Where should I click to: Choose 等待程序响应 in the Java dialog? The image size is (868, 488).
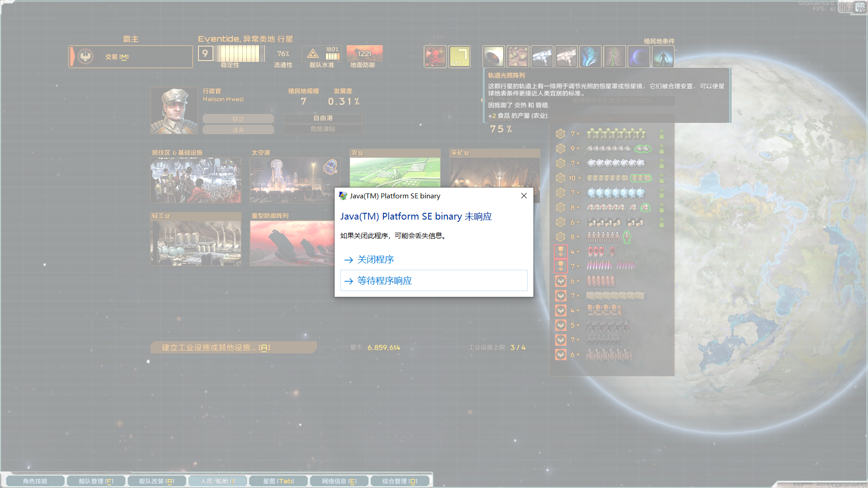click(x=384, y=281)
